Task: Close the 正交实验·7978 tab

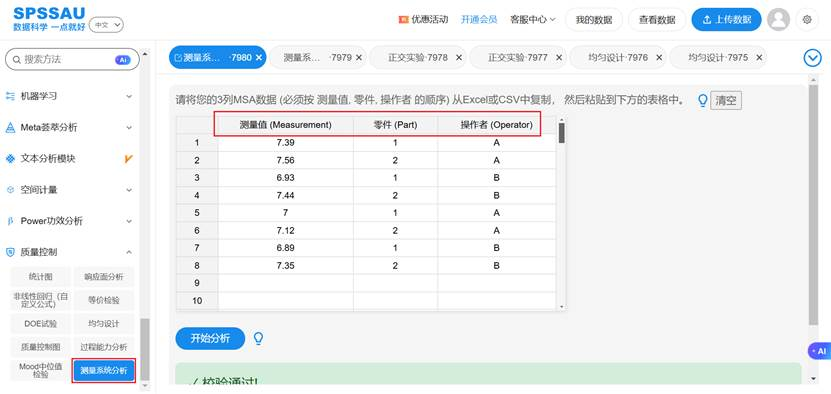Action: 459,58
